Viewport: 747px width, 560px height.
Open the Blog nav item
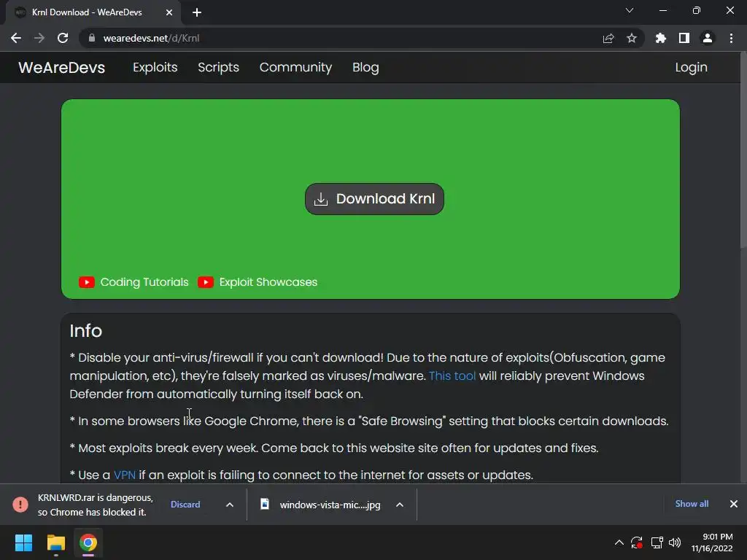click(x=365, y=67)
